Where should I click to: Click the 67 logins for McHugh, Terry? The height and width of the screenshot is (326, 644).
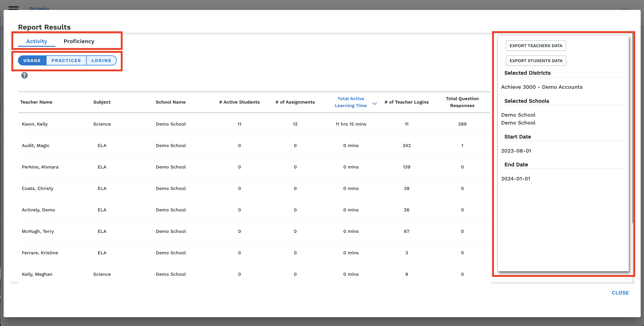[406, 231]
